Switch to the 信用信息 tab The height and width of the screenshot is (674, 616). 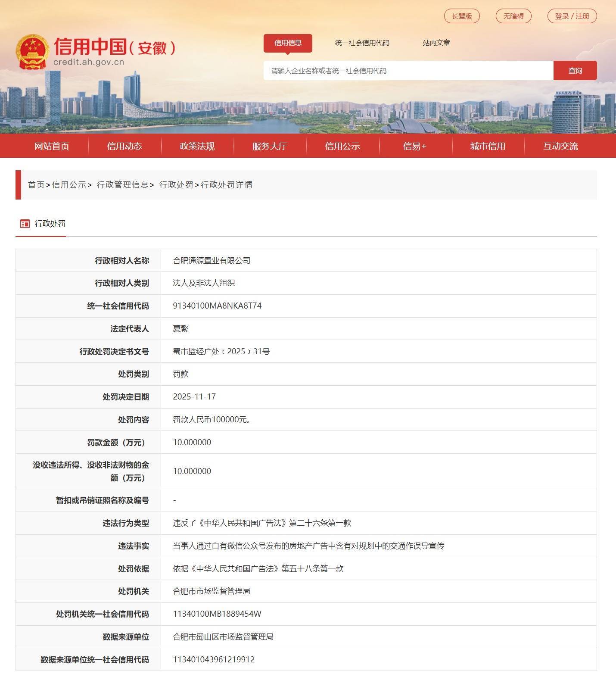[288, 43]
